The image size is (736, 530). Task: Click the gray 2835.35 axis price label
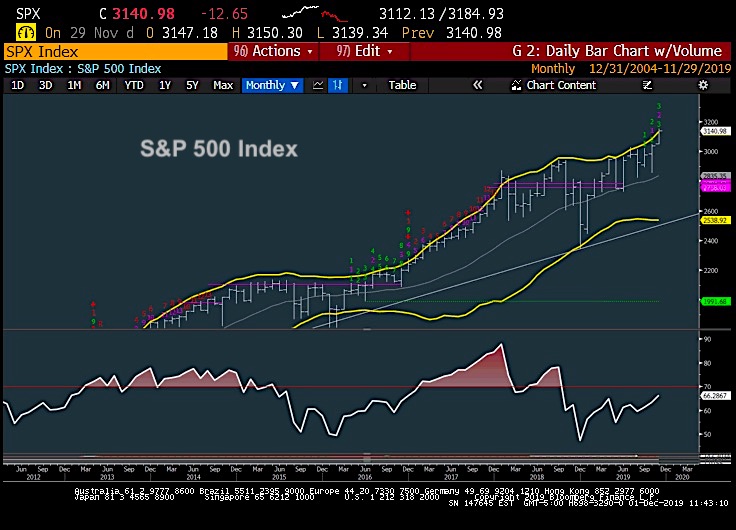pos(715,176)
